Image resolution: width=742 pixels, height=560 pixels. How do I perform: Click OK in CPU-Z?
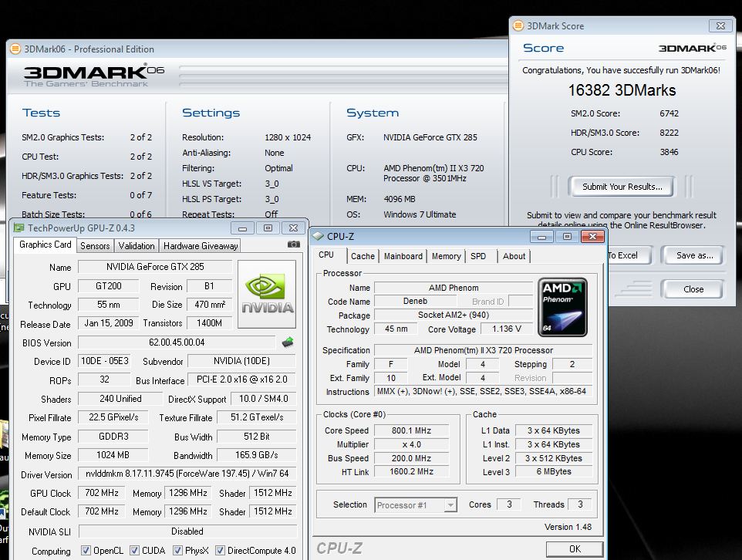[575, 548]
